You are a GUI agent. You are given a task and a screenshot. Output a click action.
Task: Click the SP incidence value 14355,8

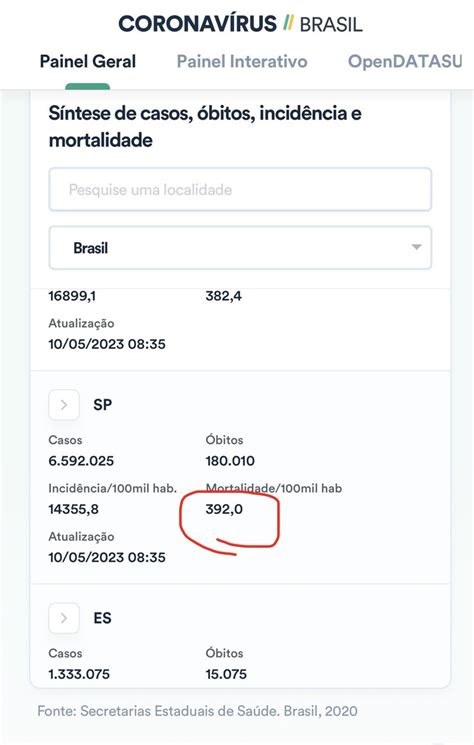coord(74,509)
